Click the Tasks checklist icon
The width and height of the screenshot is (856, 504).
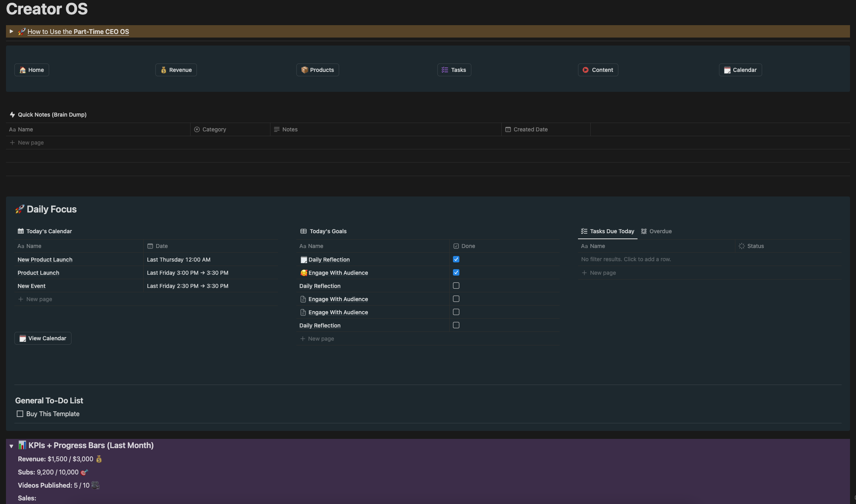(x=444, y=70)
